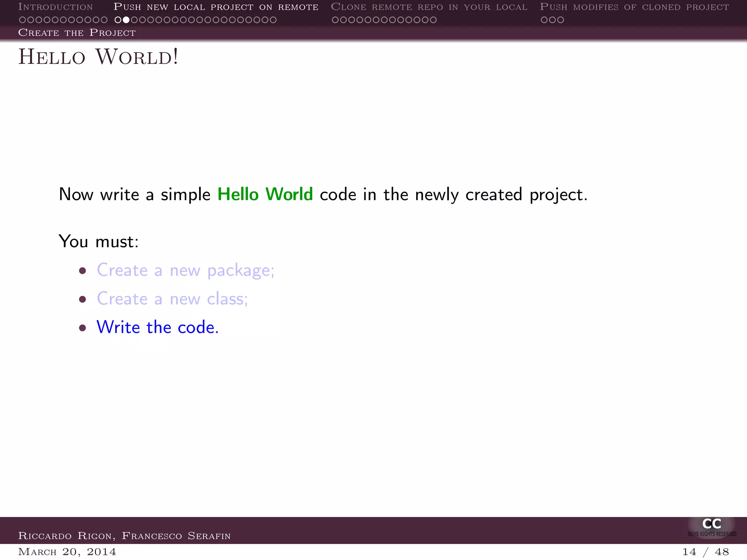747x560 pixels.
Task: Open Push modifies of cloned project section
Action: 634,7
